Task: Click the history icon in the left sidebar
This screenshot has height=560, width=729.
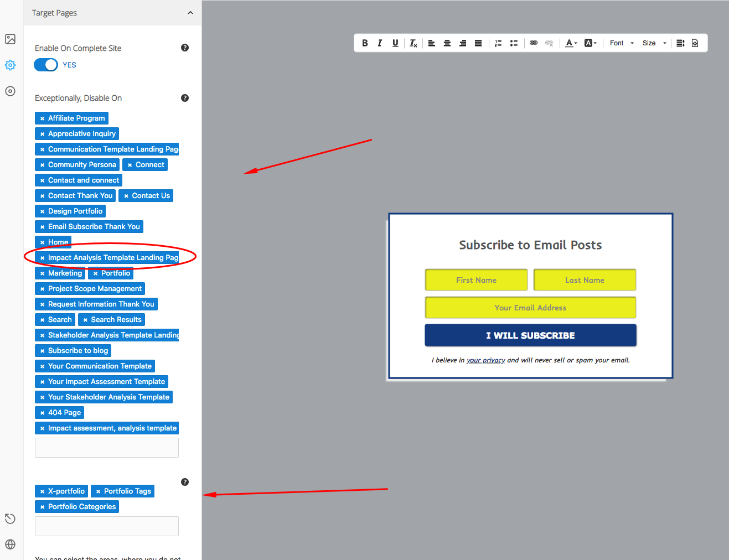Action: [x=10, y=518]
